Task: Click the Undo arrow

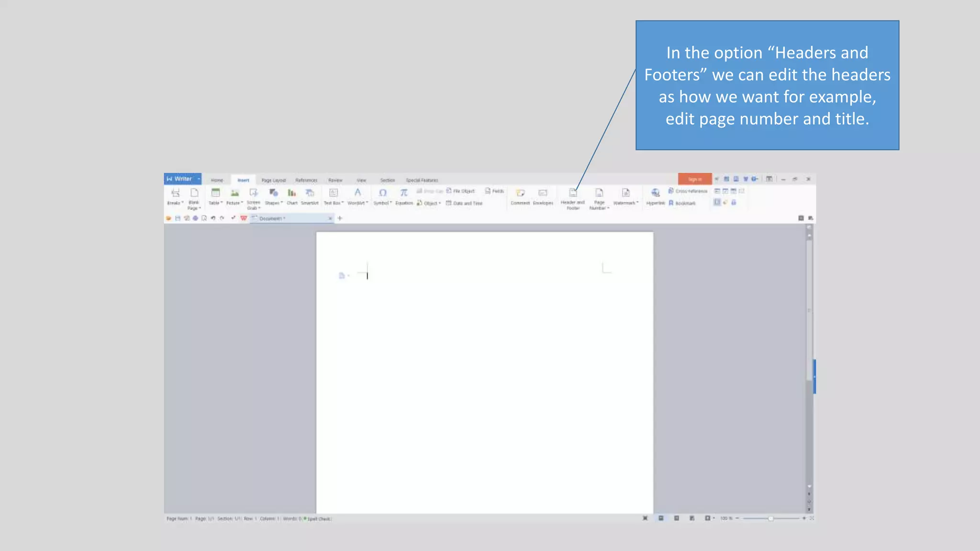Action: pyautogui.click(x=213, y=218)
